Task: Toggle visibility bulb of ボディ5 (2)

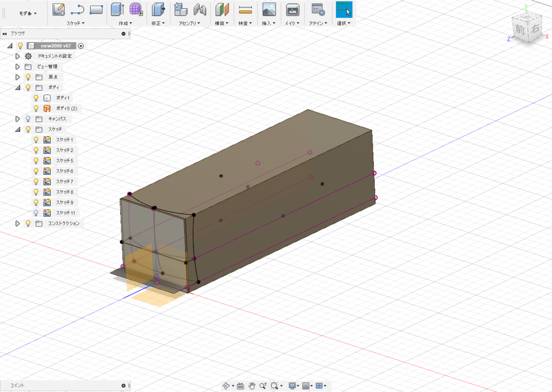Action: [x=36, y=109]
